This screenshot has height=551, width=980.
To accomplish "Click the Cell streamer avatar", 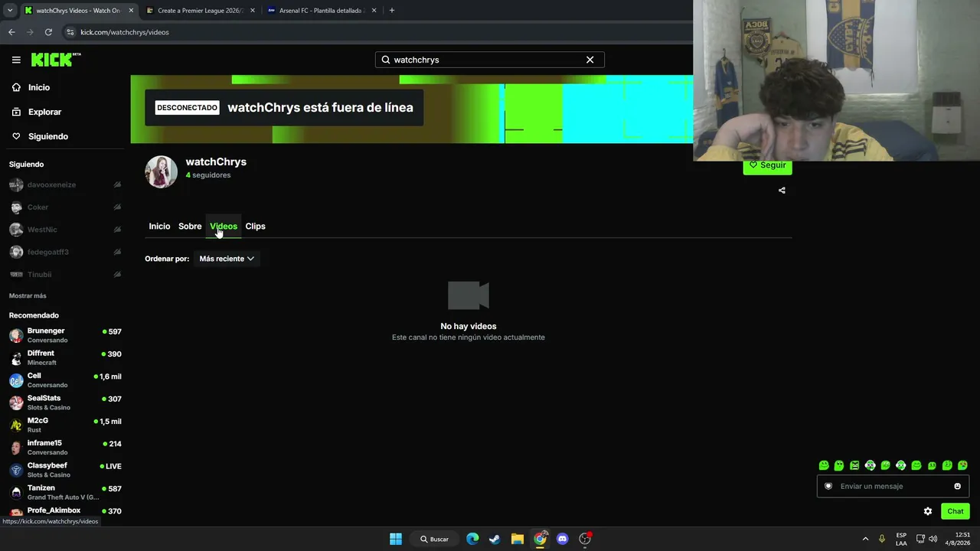I will coord(16,380).
